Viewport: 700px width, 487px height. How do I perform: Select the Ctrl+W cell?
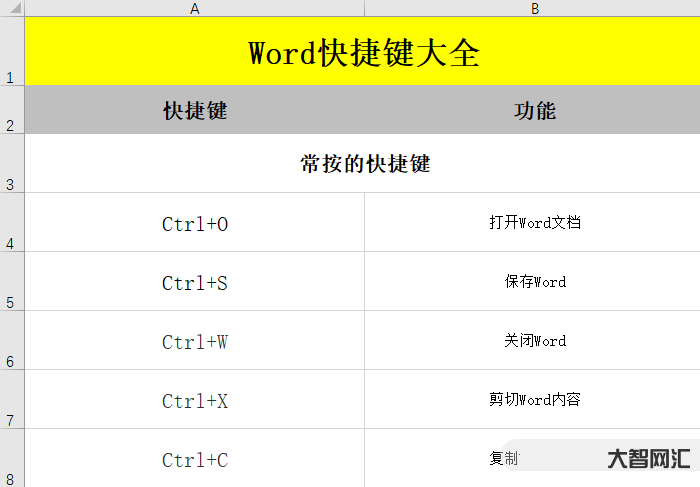pyautogui.click(x=195, y=342)
